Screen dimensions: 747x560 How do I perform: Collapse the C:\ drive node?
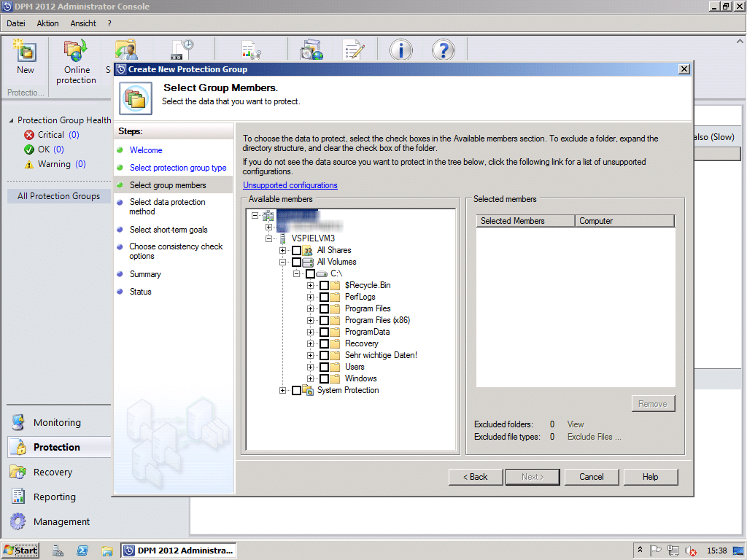tap(296, 274)
